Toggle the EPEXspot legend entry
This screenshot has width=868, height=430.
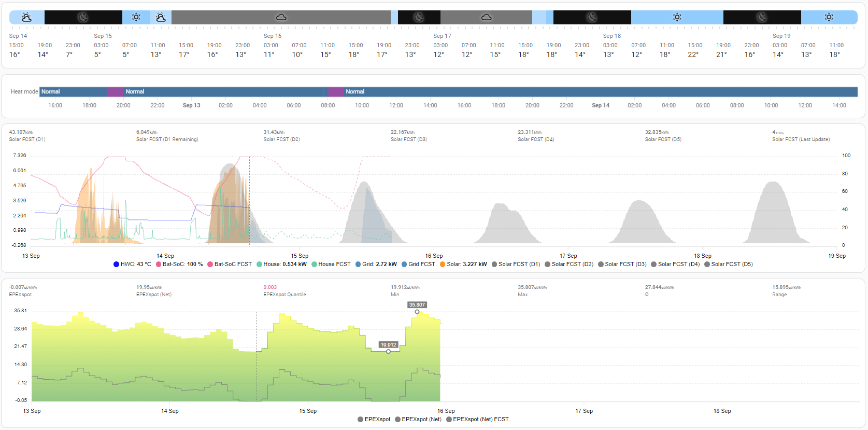374,419
